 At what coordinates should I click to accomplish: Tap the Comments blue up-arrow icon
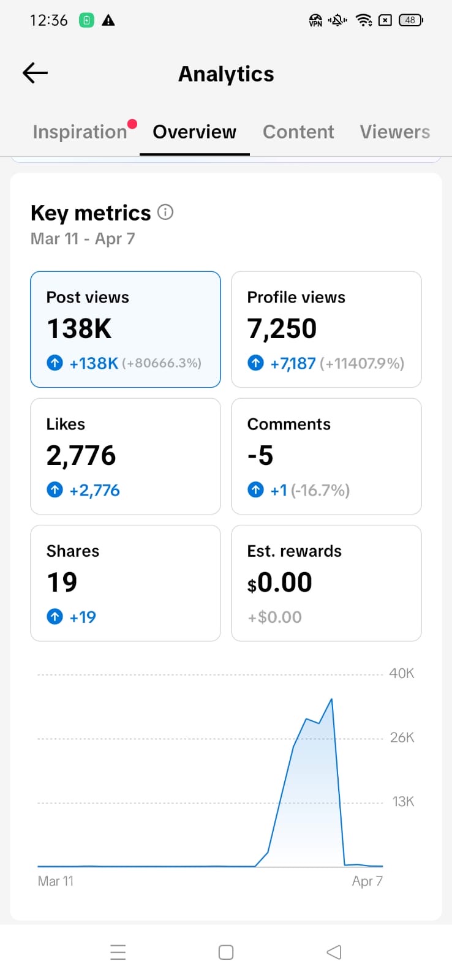255,490
